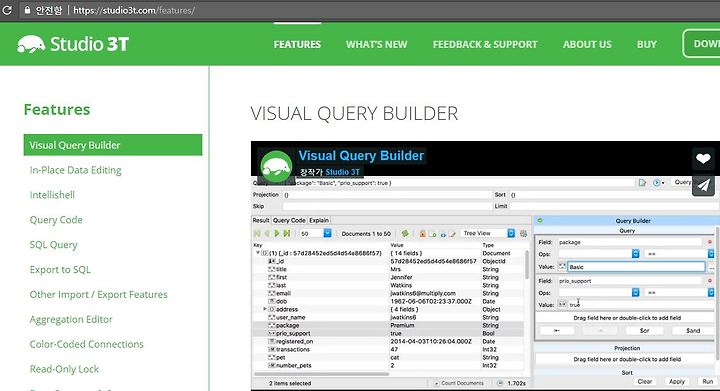
Task: Reload the page with the browser refresh icon
Action: pos(7,10)
